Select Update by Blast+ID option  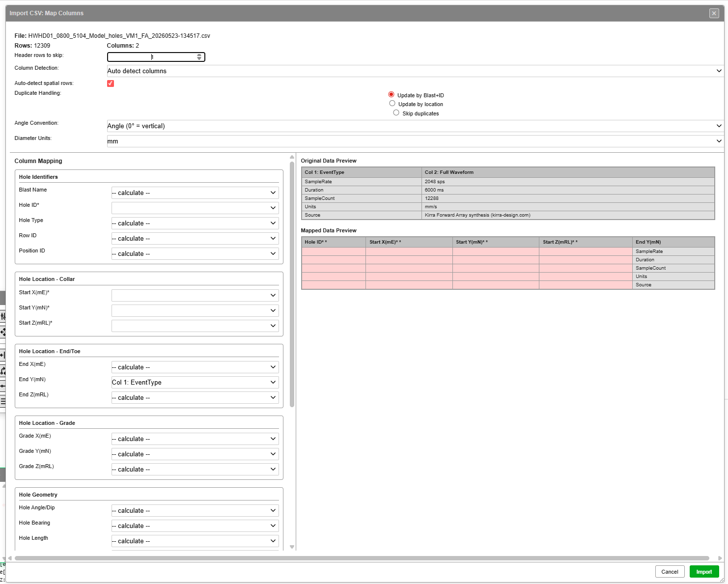coord(392,94)
